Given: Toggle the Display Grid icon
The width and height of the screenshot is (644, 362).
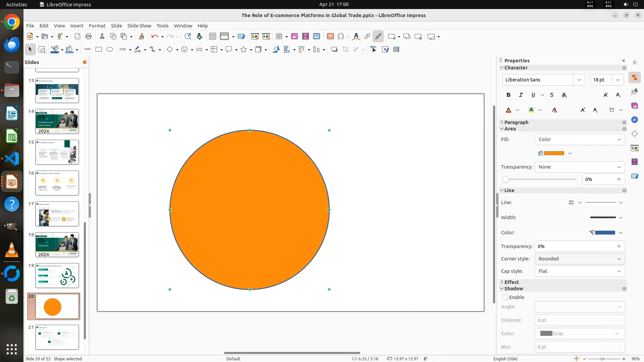Looking at the screenshot, I should coord(212,37).
